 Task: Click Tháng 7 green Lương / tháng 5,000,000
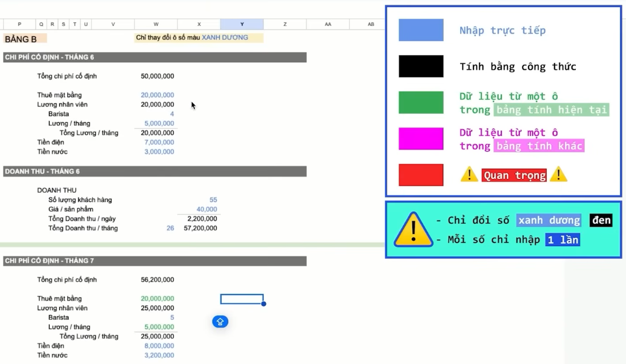coord(159,327)
